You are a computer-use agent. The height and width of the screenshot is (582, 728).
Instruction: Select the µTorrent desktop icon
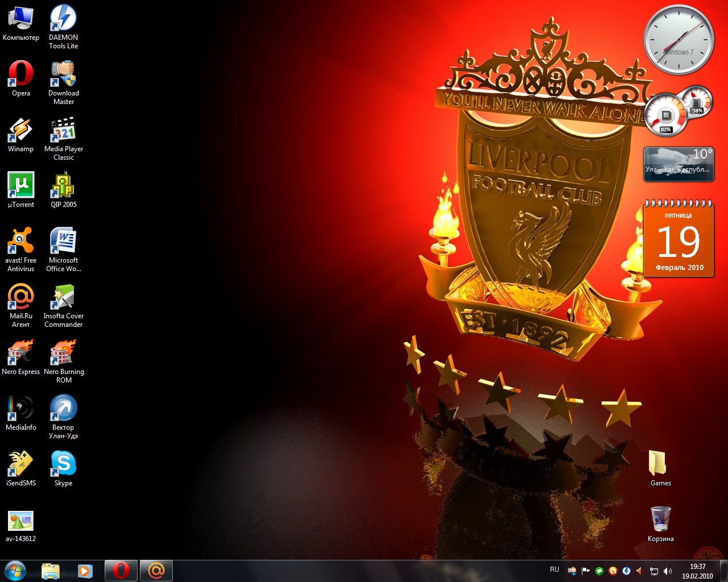[20, 186]
